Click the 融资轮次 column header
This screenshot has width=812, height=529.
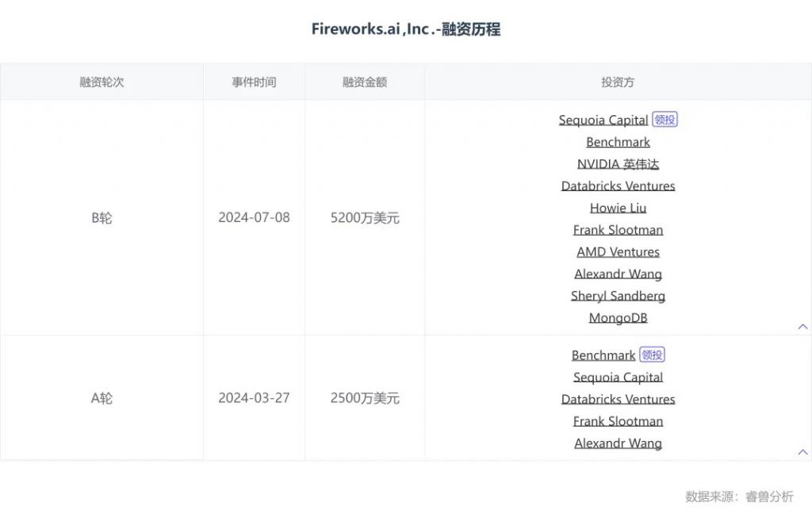pos(101,82)
